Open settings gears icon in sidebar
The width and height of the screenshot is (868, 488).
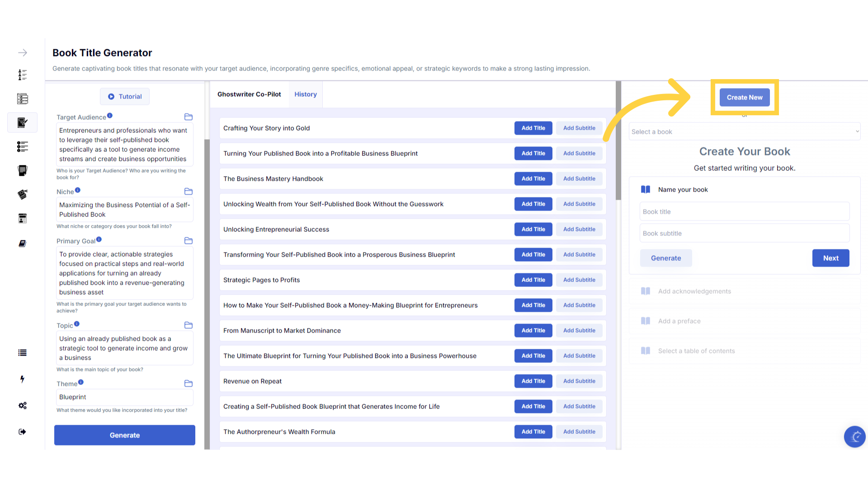pos(22,405)
